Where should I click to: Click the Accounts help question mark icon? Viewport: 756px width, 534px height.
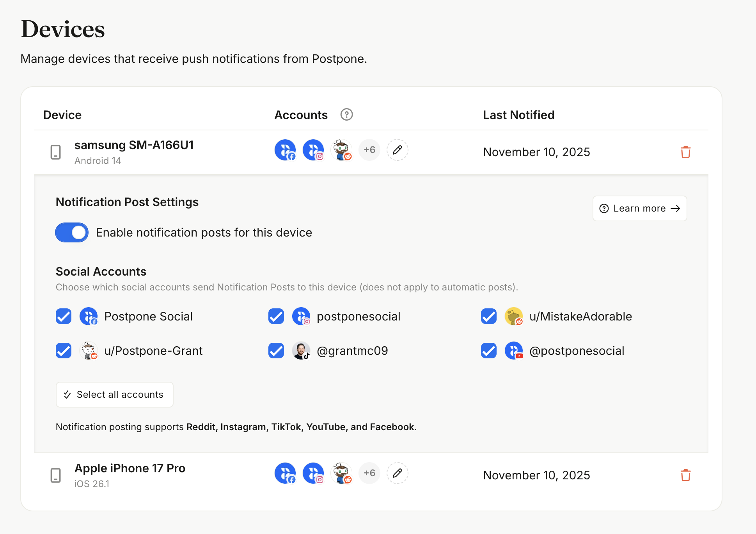tap(346, 115)
